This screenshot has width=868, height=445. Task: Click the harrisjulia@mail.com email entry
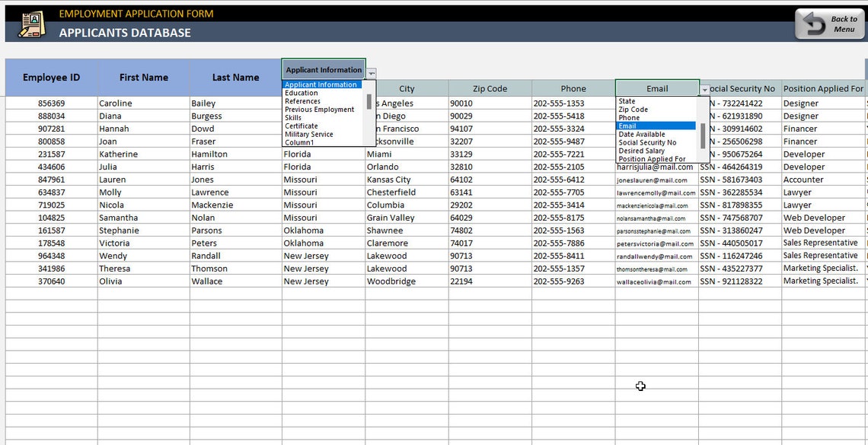656,167
